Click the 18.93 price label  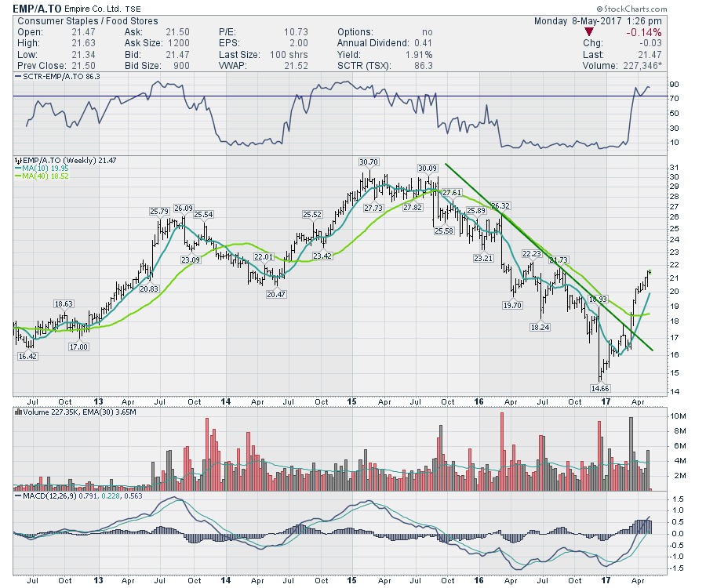(x=599, y=299)
